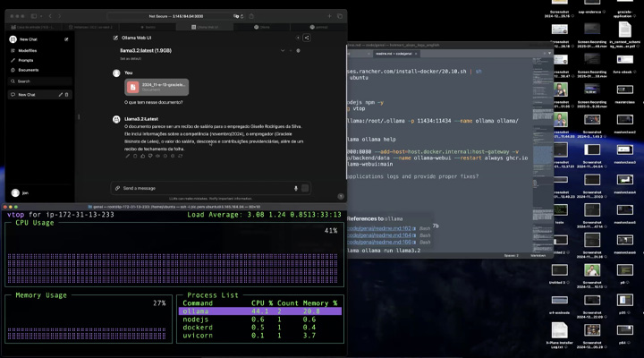The image size is (644, 358).
Task: Open the readme.md:162 reference link
Action: 378,228
